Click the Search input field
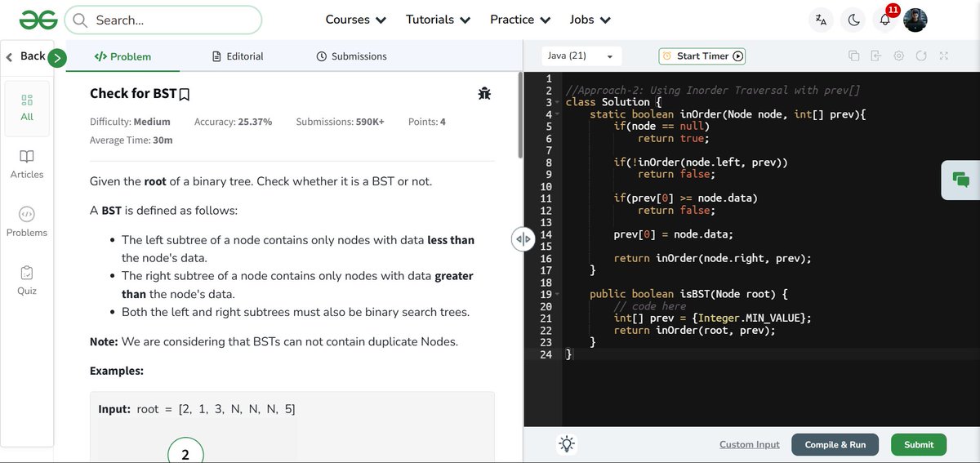 (163, 20)
